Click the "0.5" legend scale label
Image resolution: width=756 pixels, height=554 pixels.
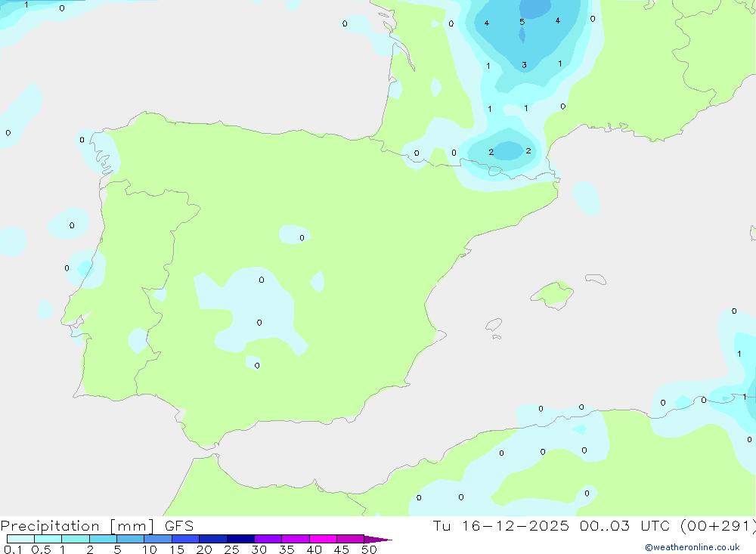(41, 549)
